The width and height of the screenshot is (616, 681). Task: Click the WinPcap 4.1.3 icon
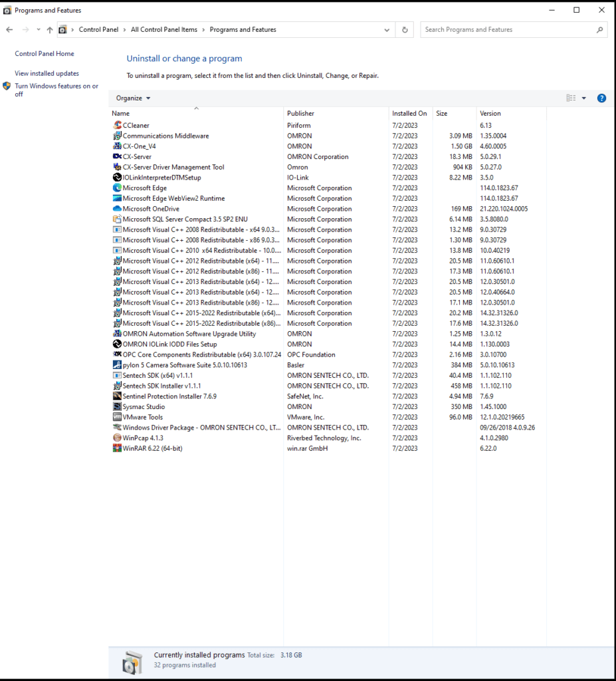tap(117, 438)
